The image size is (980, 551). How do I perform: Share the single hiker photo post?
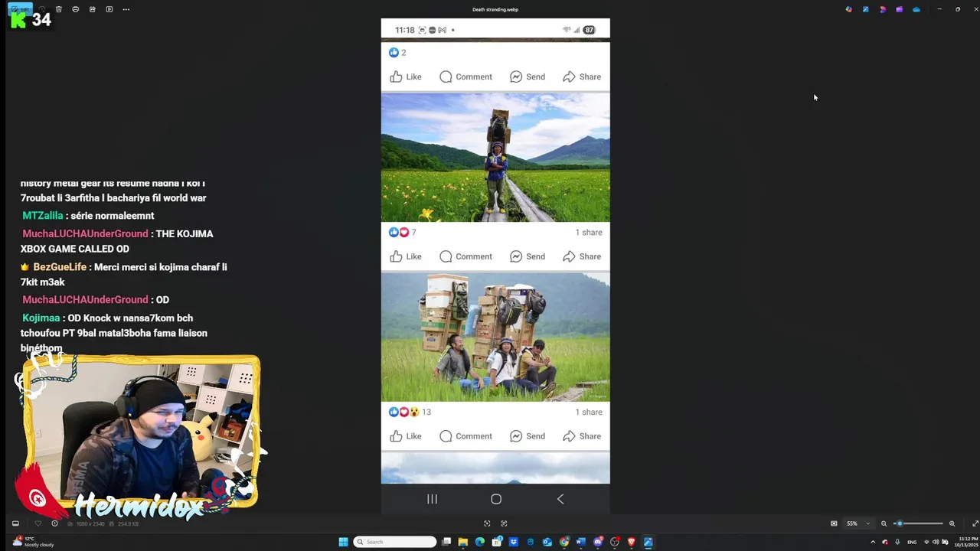(x=582, y=256)
